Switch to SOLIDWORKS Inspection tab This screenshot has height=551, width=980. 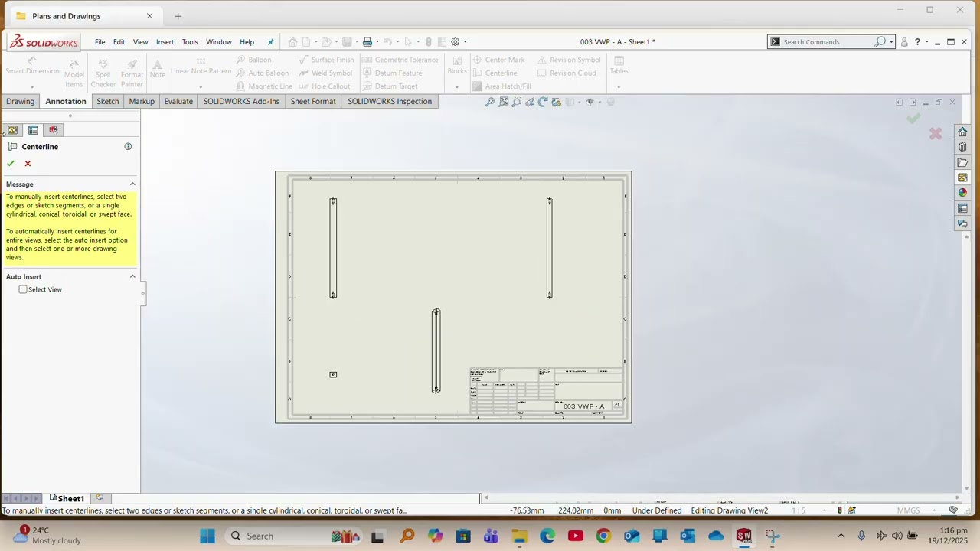(x=390, y=101)
